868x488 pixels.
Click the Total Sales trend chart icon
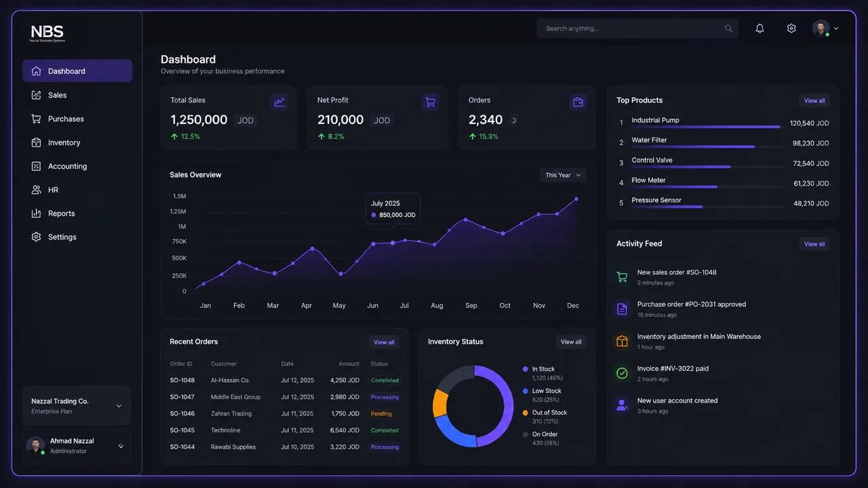pos(279,102)
